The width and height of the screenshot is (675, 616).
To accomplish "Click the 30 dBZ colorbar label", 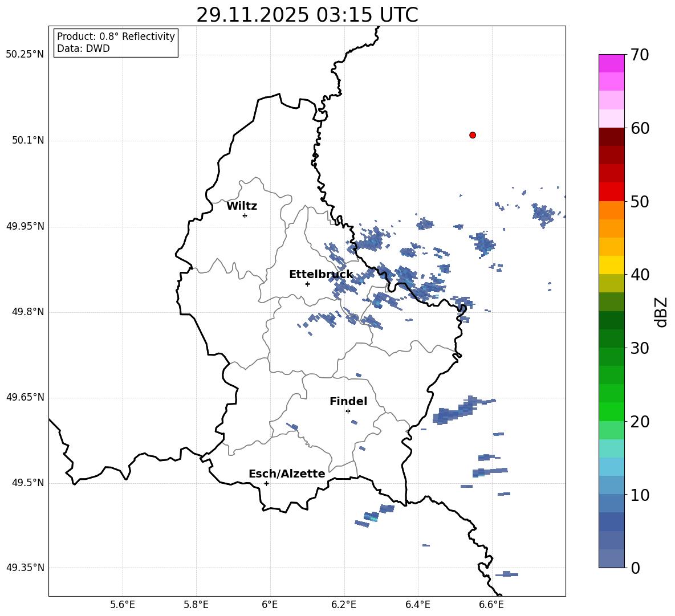I will pos(640,348).
